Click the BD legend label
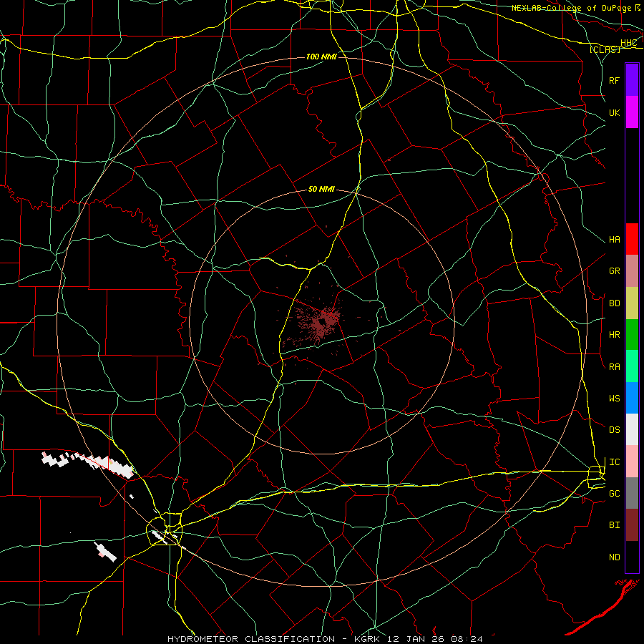644x644 pixels. coord(614,303)
